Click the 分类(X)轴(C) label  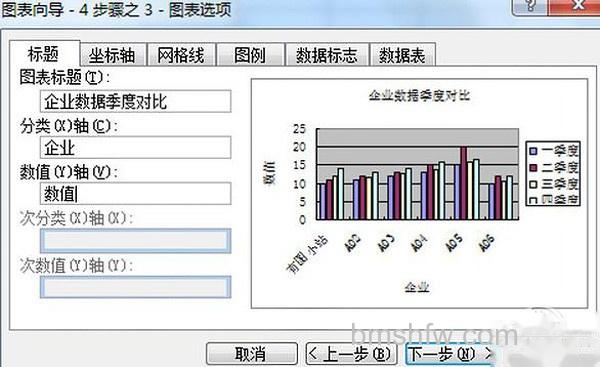pos(69,126)
